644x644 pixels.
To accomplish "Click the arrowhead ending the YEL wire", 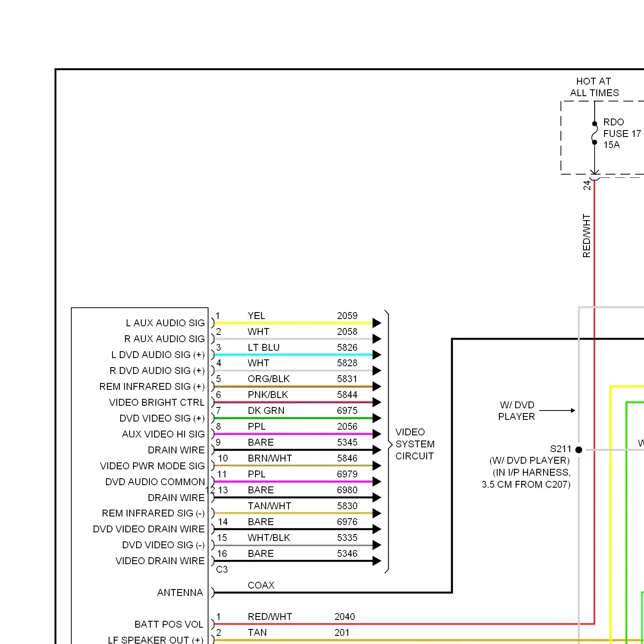I will (x=377, y=323).
